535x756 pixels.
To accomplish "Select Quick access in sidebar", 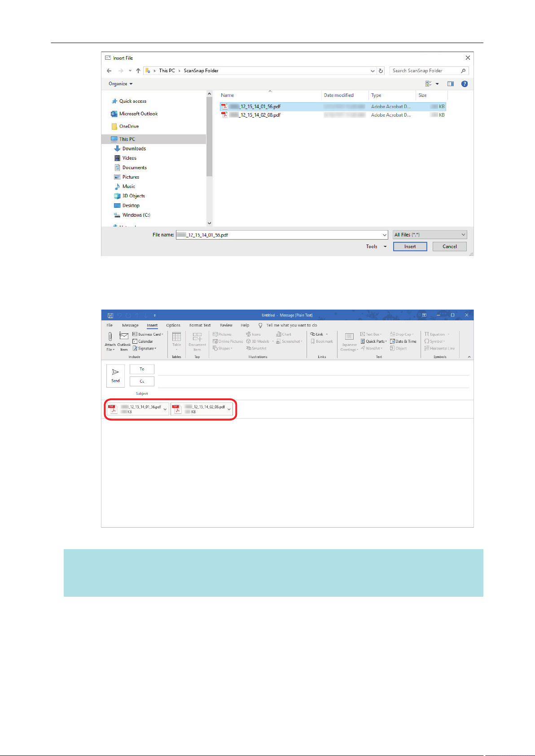I will [129, 101].
